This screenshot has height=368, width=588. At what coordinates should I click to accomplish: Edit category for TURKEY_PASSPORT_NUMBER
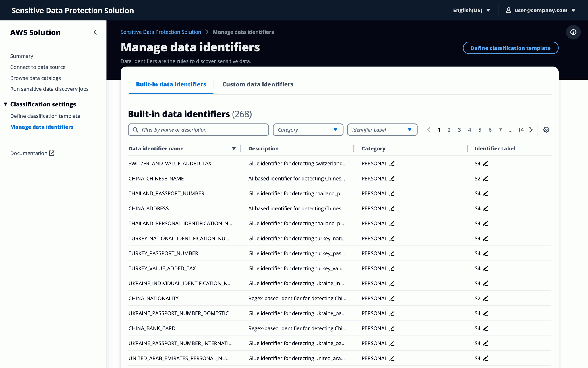pos(392,253)
